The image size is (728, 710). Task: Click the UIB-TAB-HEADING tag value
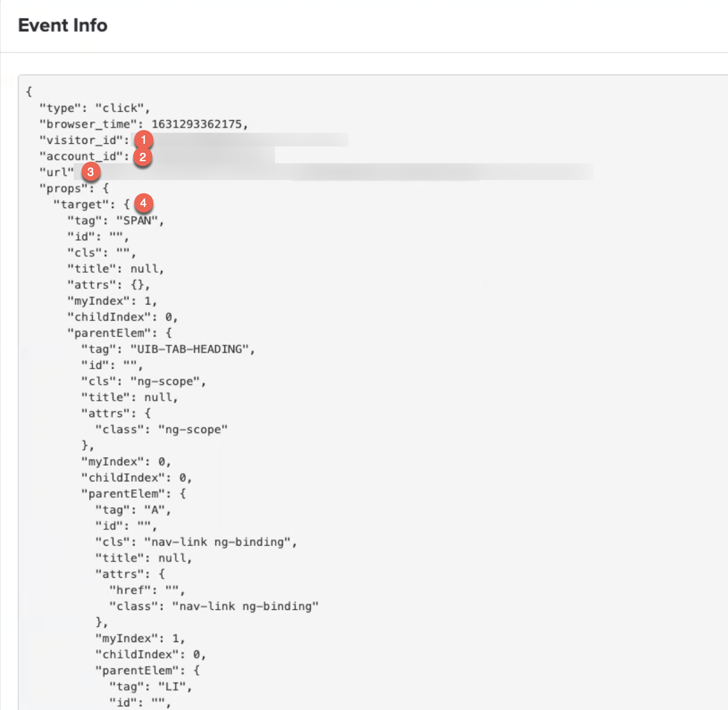pyautogui.click(x=190, y=349)
